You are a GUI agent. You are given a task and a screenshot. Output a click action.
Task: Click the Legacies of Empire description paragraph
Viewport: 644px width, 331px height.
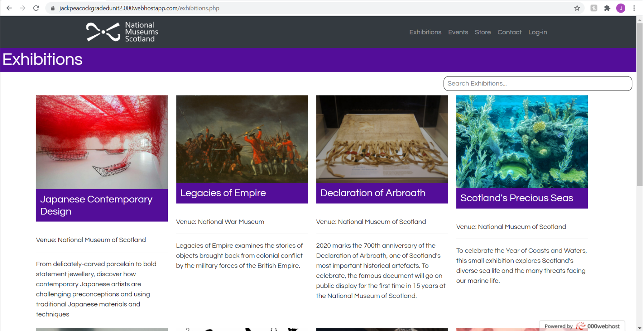pyautogui.click(x=240, y=256)
